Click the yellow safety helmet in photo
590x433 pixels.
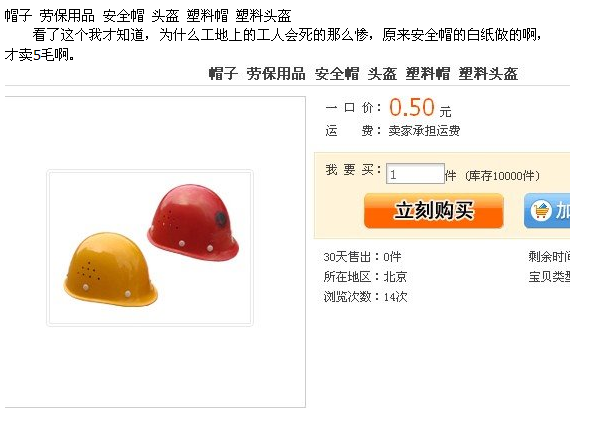[111, 269]
